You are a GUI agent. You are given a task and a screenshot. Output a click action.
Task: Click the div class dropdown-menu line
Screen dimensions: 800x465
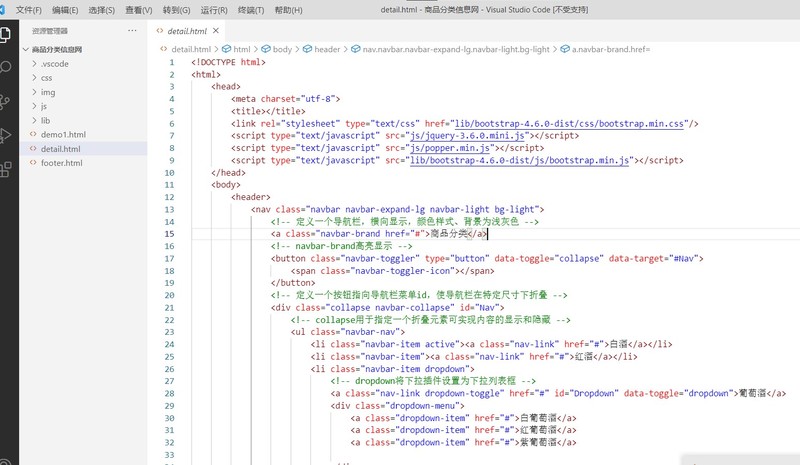click(397, 406)
